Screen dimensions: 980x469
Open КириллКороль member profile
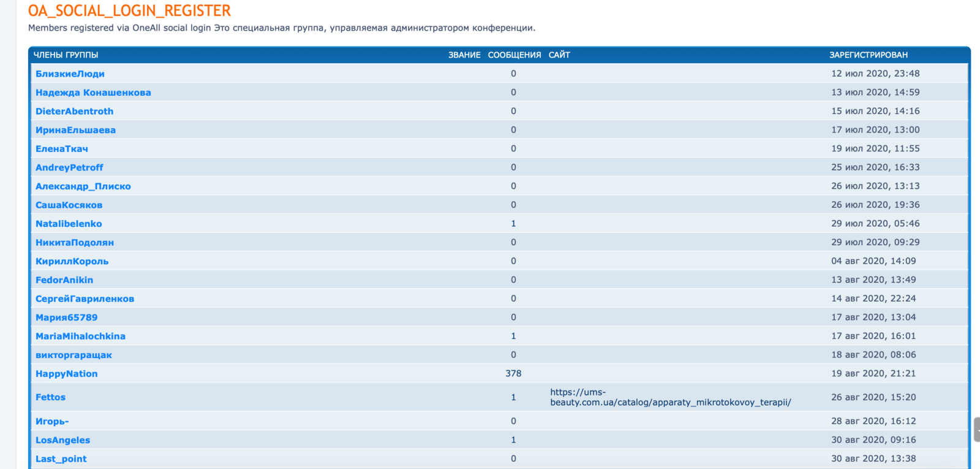tap(72, 261)
